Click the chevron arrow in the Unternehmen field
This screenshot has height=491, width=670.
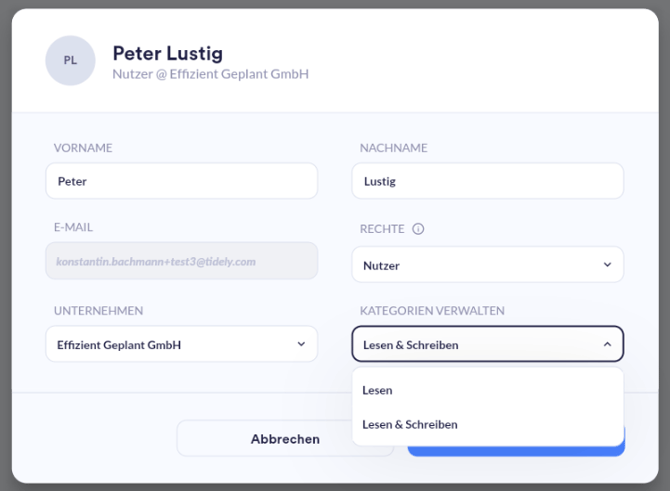[301, 345]
